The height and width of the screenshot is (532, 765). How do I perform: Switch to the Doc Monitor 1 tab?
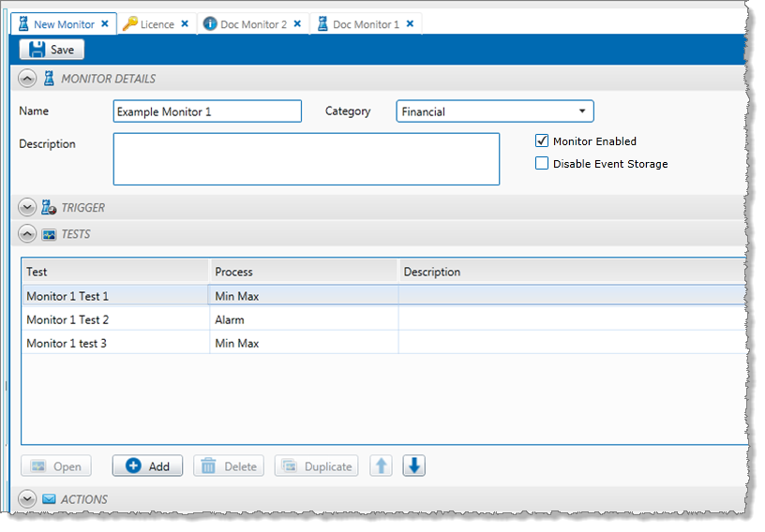(x=365, y=23)
